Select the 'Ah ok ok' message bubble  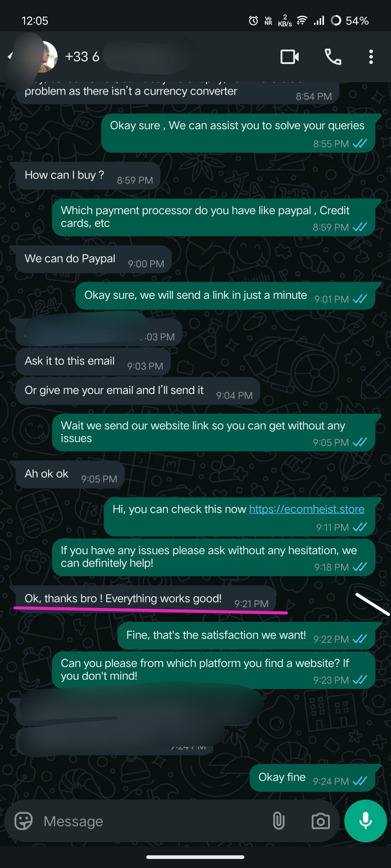click(x=70, y=475)
